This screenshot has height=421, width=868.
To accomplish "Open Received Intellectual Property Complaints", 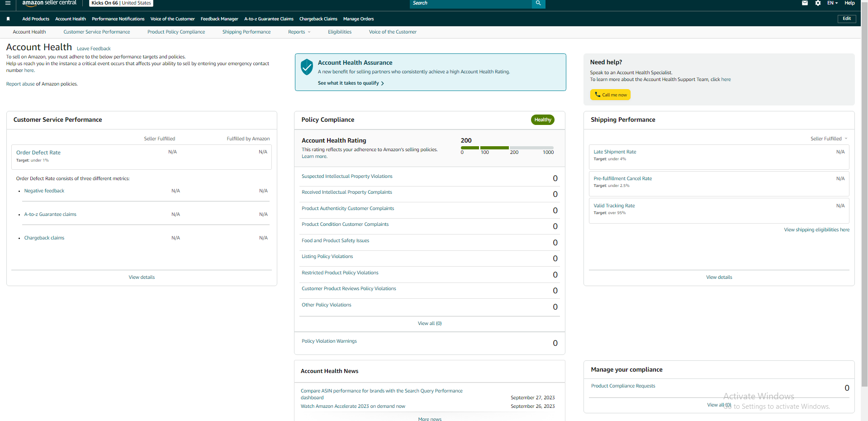I will tap(347, 192).
